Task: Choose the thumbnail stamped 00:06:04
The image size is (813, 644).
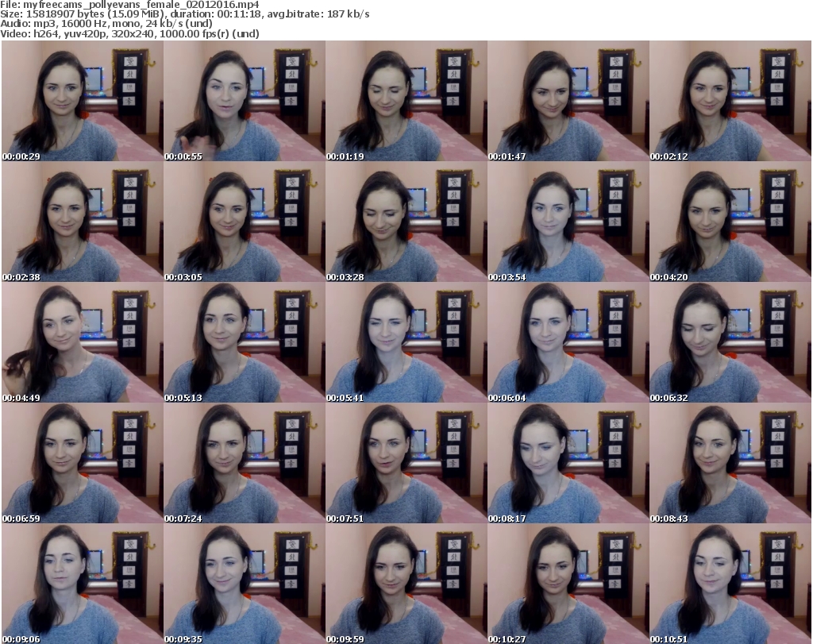Action: pos(568,343)
